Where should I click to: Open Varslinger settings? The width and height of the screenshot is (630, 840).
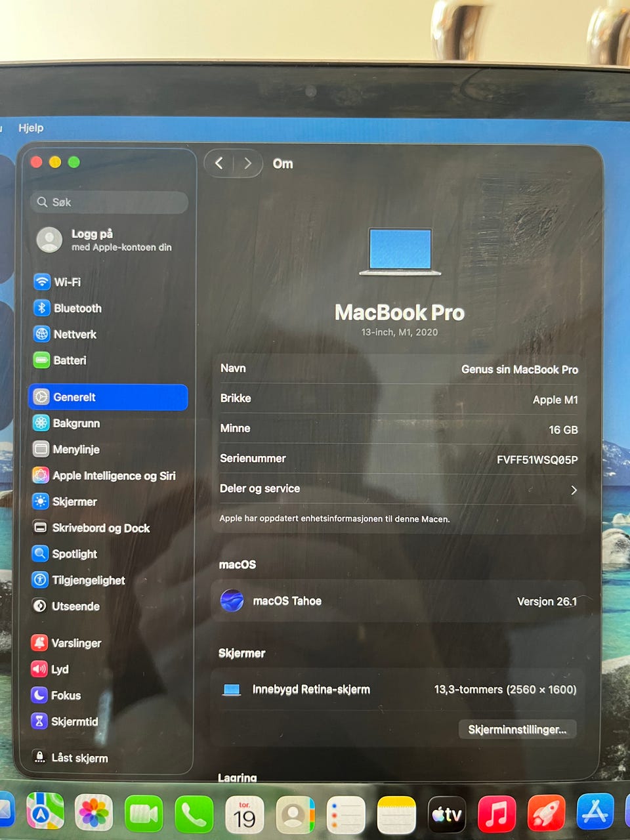point(66,643)
